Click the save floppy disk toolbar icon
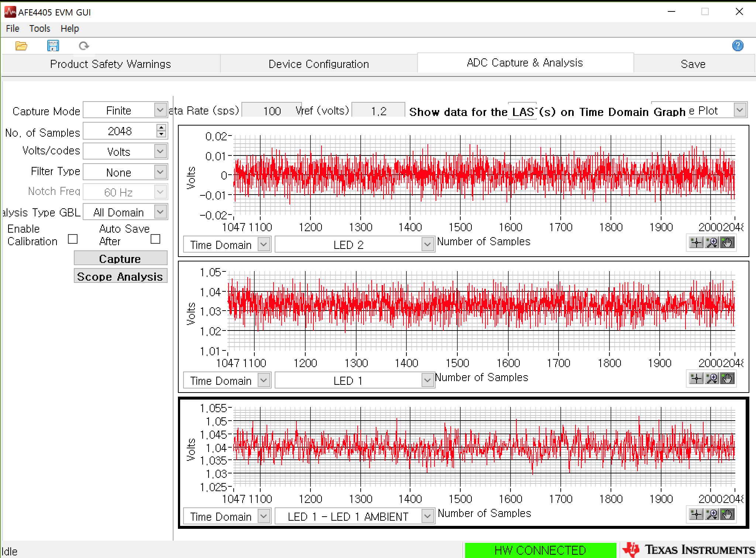The height and width of the screenshot is (558, 756). (53, 46)
